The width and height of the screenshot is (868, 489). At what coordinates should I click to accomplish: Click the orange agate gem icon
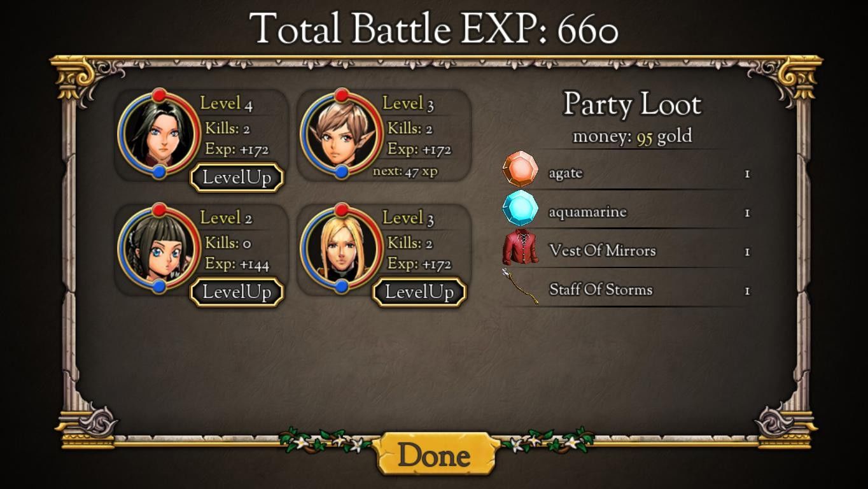[x=520, y=169]
